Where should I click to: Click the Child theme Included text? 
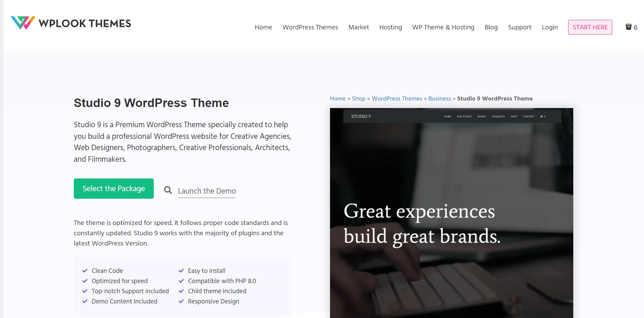[x=217, y=291]
